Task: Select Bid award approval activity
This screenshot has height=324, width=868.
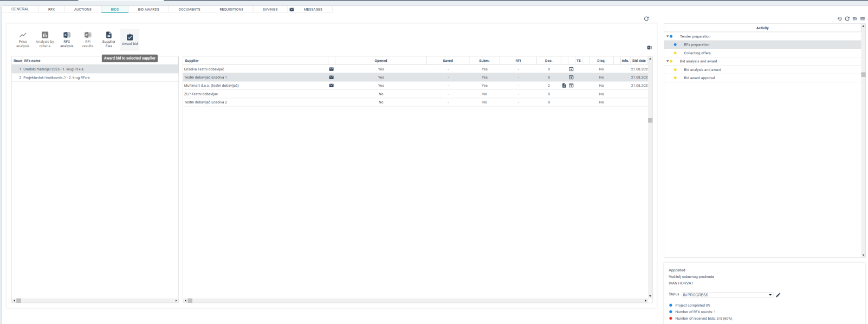Action: coord(699,78)
